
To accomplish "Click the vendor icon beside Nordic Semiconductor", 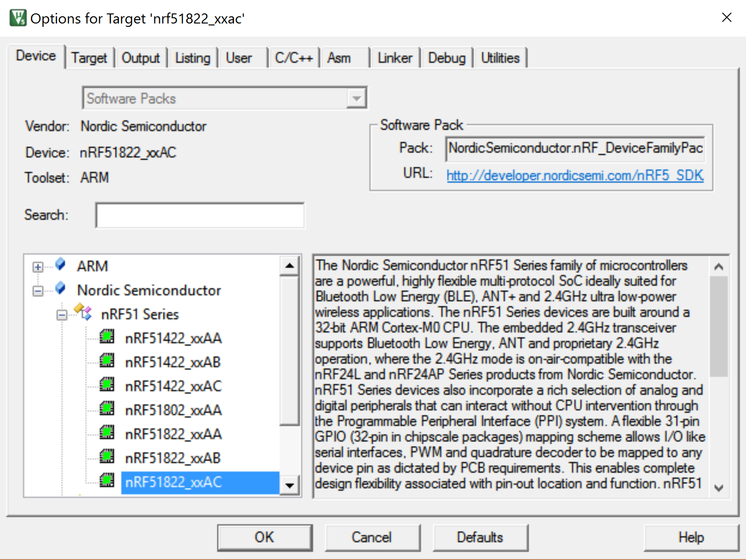I will click(x=60, y=288).
